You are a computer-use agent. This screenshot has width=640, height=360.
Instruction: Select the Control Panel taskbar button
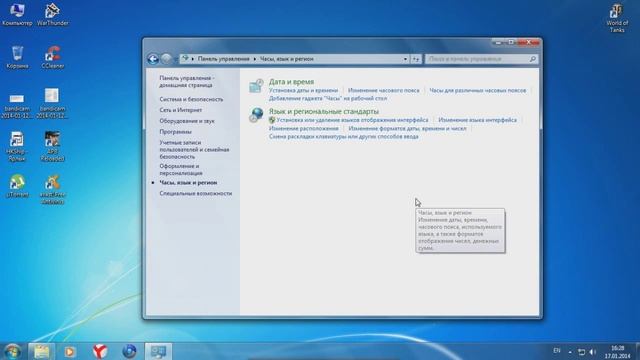158,351
